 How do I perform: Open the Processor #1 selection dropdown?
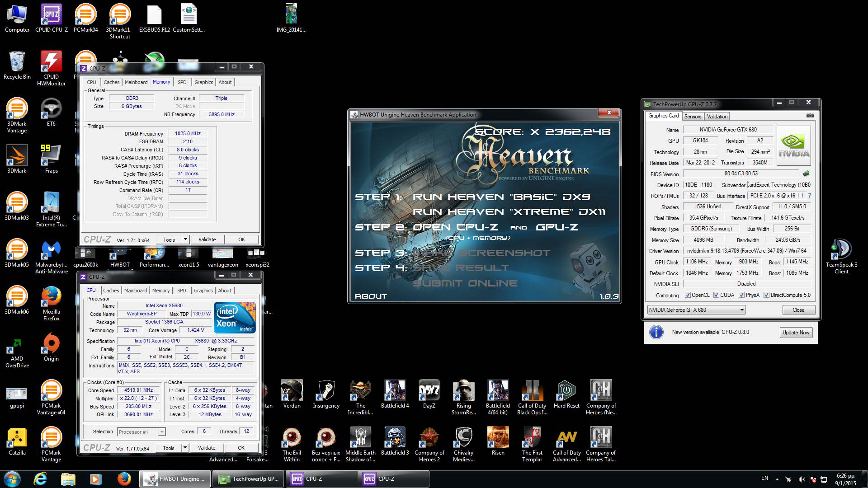(142, 432)
